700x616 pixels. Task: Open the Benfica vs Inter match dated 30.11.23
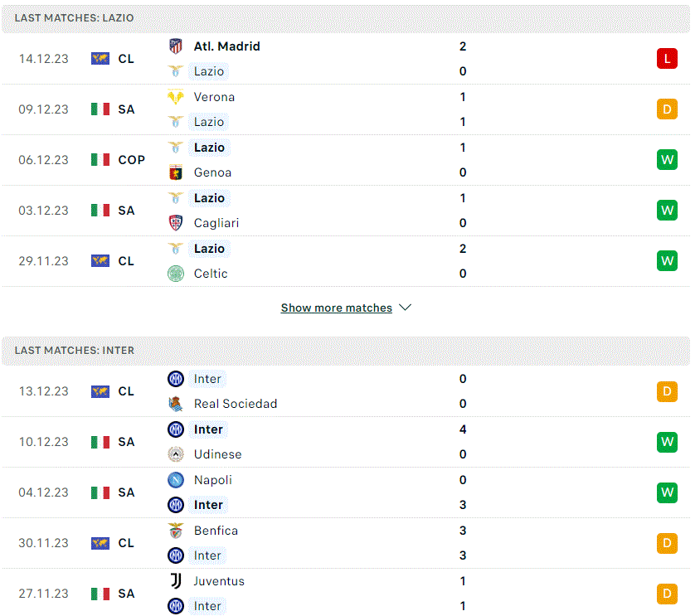tap(346, 543)
